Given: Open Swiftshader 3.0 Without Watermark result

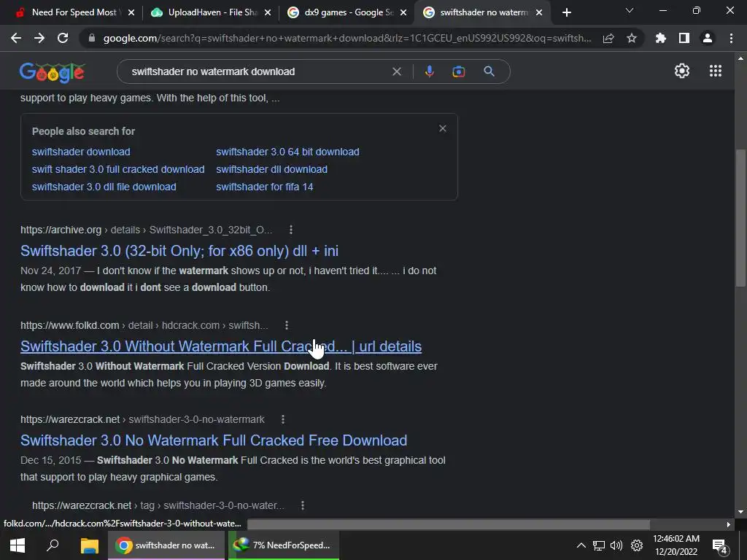Looking at the screenshot, I should pyautogui.click(x=221, y=346).
